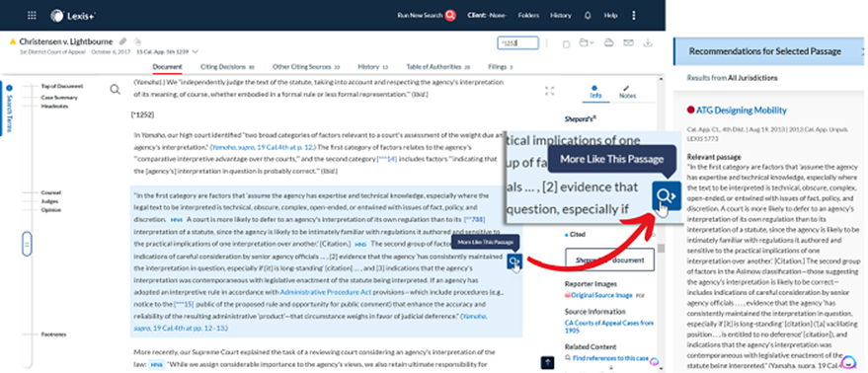Click the [***15] page marker link
Image resolution: width=868 pixels, height=373 pixels.
pos(184,304)
